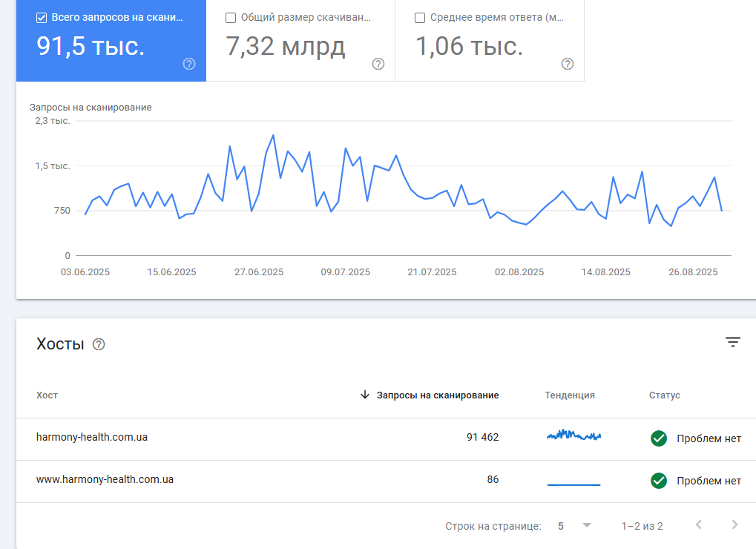
Task: Enable Среднее время ответа checkbox
Action: (x=420, y=18)
